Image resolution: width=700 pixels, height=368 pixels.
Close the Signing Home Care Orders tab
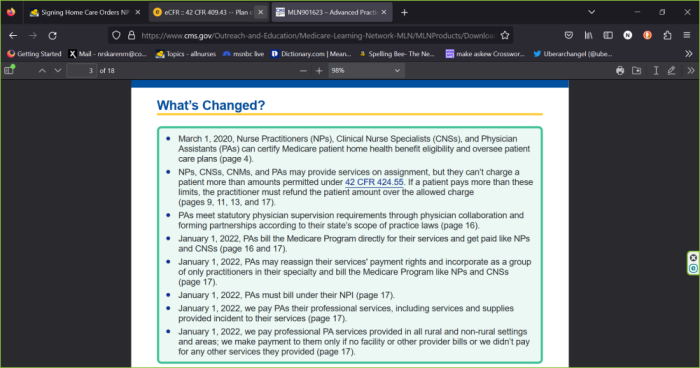[x=138, y=13]
